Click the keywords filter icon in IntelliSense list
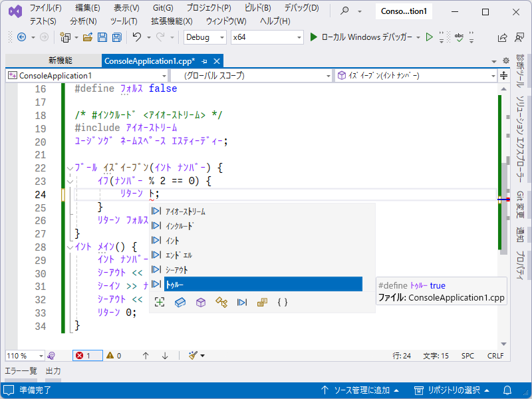This screenshot has width=532, height=399. [x=243, y=302]
